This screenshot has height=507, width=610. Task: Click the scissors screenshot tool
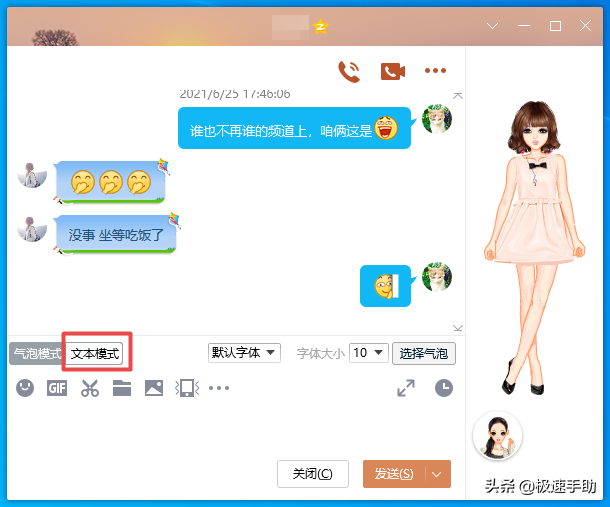pos(90,388)
